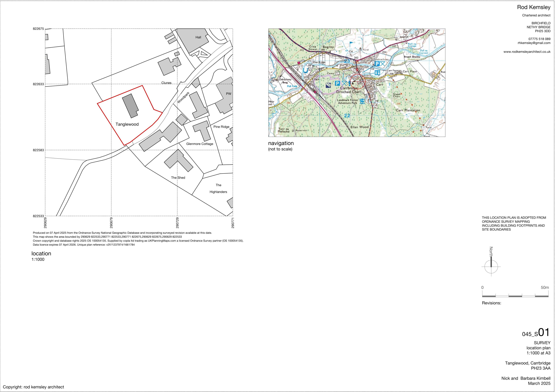Viewport: 555px width, 392px height.
Task: Click the 'Glenmore Cottage' label
Action: coord(200,144)
